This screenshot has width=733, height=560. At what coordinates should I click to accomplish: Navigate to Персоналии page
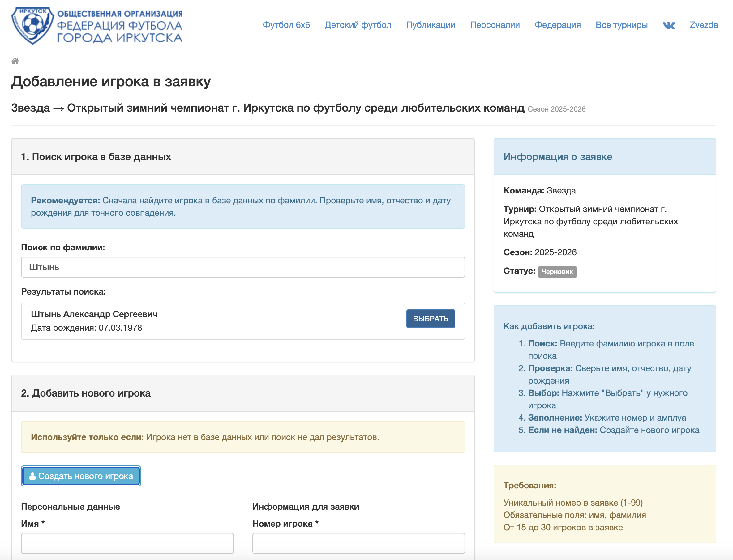coord(495,25)
